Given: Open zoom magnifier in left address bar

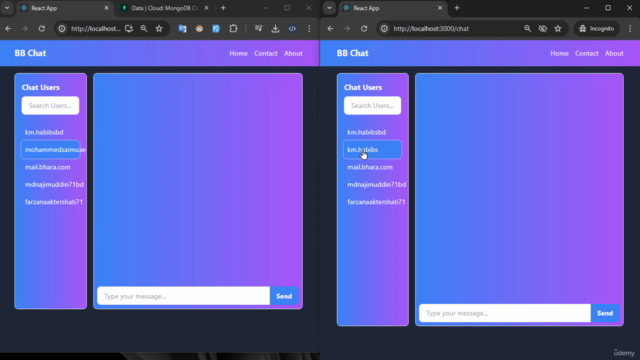Looking at the screenshot, I should coord(144,29).
